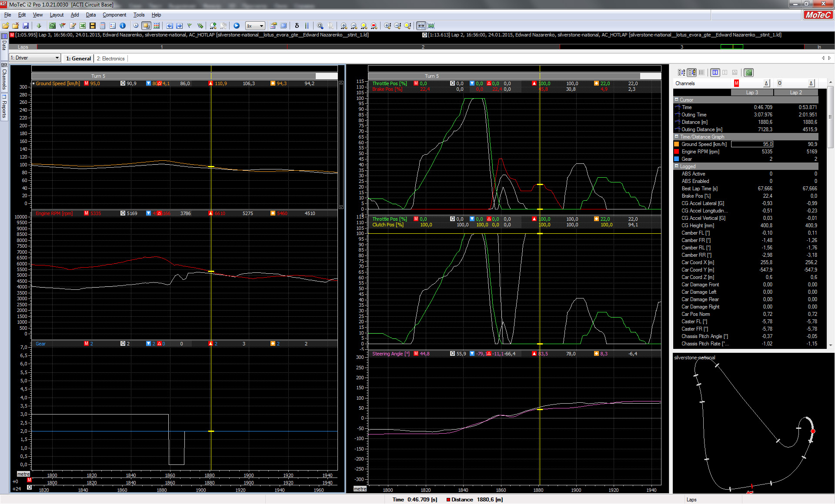Go to next lap with right arrow icon

coord(180,26)
